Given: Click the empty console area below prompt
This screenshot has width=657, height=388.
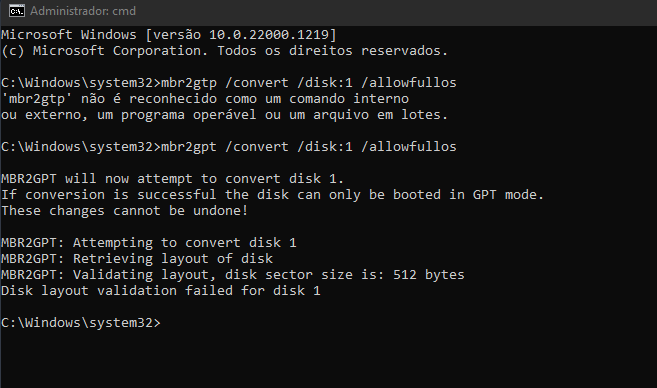Looking at the screenshot, I should click(x=328, y=358).
